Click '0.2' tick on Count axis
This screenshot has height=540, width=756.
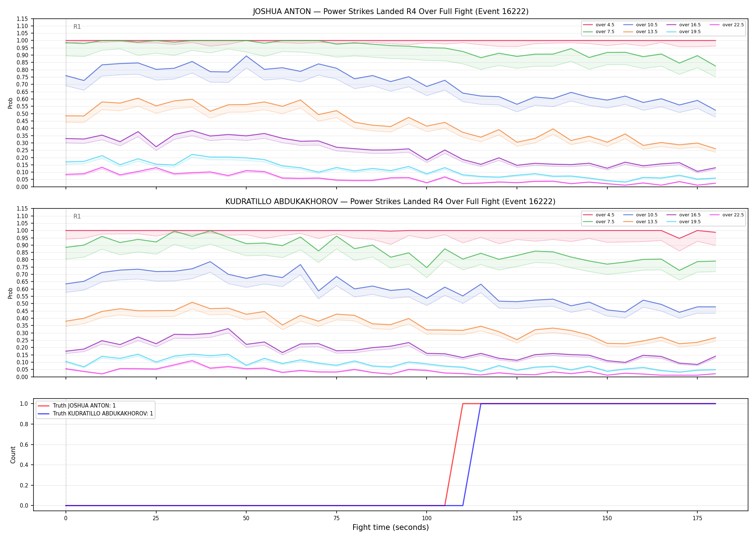pos(24,485)
